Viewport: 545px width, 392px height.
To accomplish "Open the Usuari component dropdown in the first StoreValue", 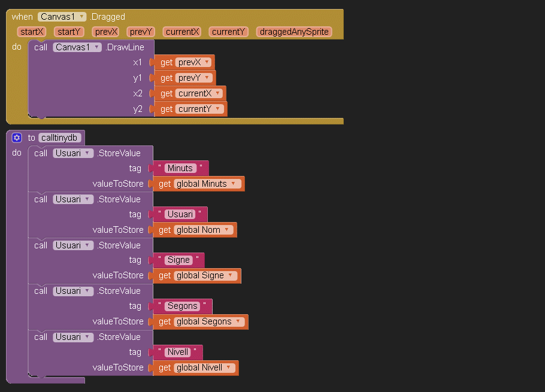I will (x=89, y=153).
